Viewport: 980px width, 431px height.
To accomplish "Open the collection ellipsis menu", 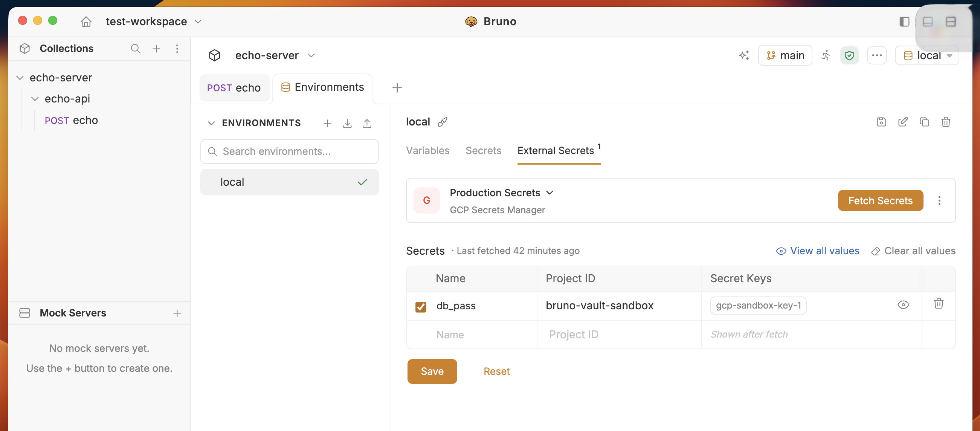I will tap(877, 55).
